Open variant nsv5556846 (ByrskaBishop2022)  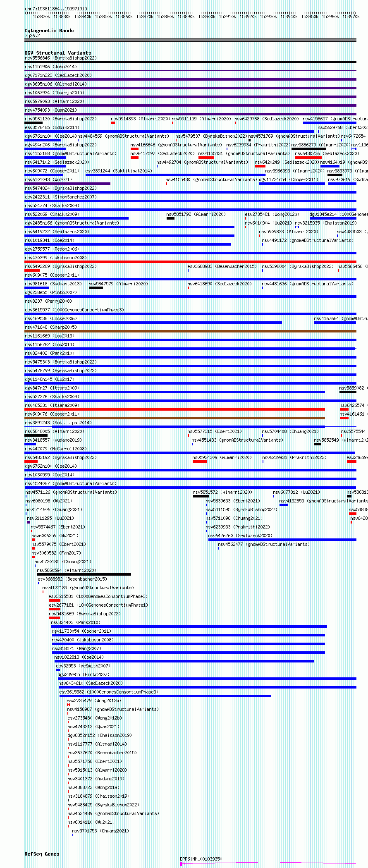pos(61,58)
